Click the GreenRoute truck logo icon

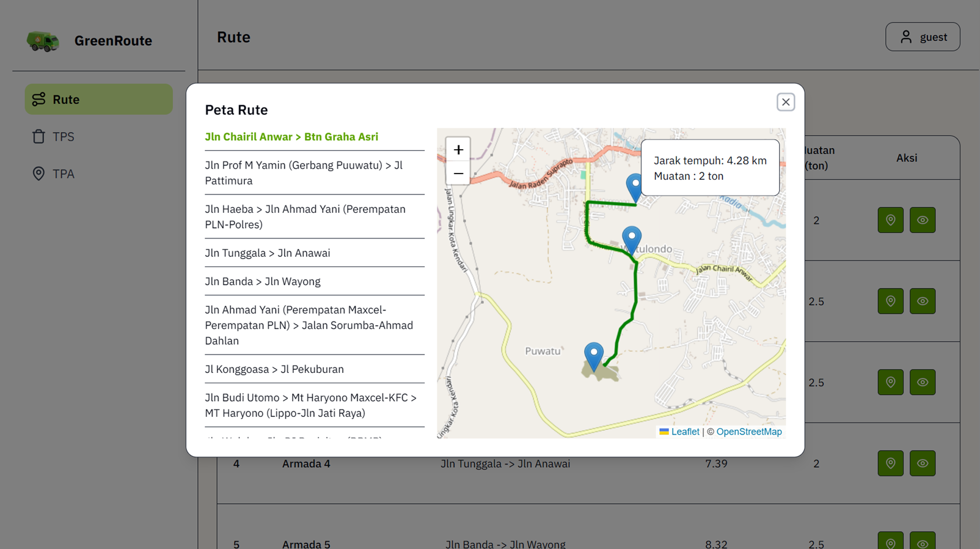click(42, 40)
